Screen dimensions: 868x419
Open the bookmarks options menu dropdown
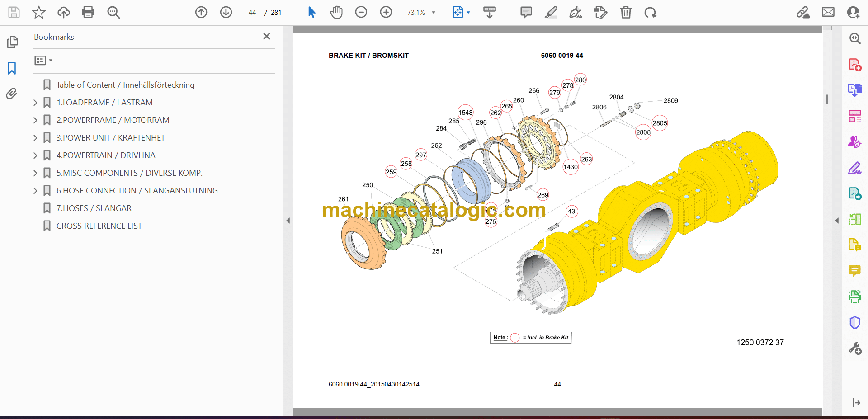[43, 60]
